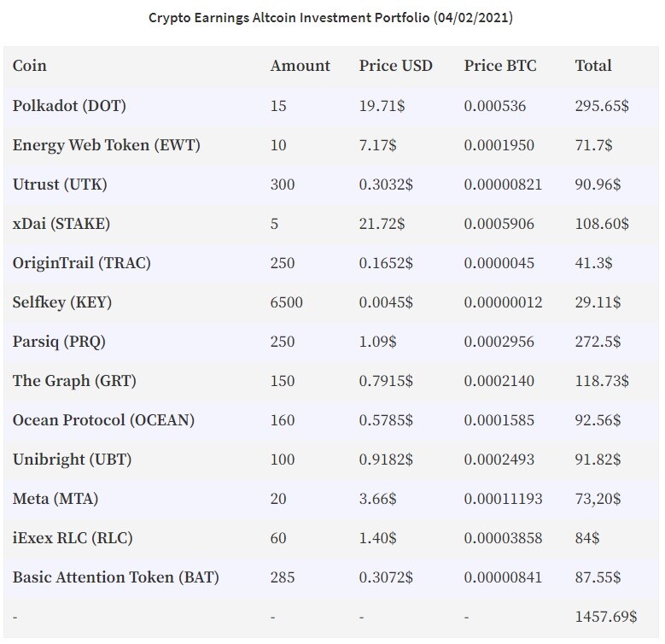Click Polkadot's amount value 15
Viewport: 665px width, 644px height.
[278, 106]
